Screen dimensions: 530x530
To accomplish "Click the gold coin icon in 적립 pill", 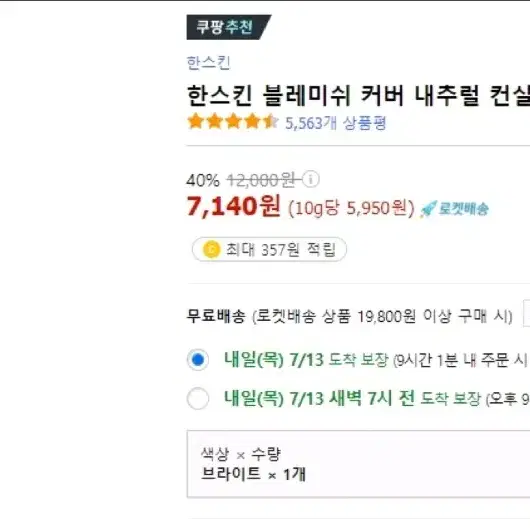I will [x=211, y=249].
